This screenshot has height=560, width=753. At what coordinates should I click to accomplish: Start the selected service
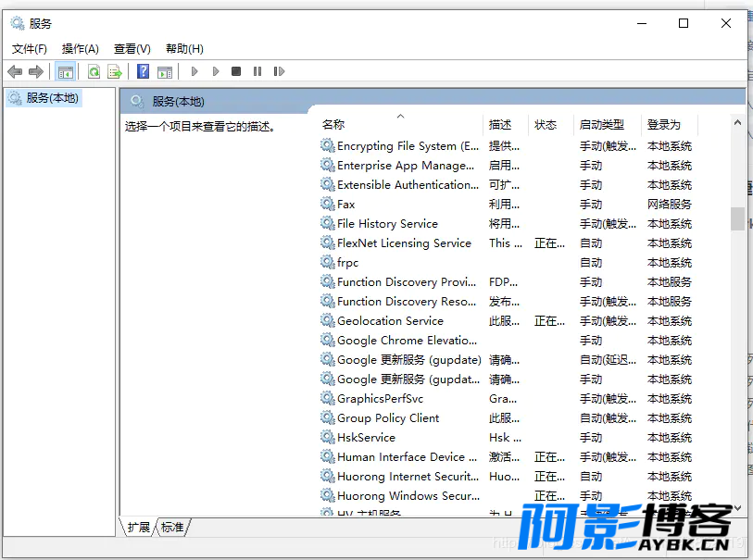tap(195, 71)
